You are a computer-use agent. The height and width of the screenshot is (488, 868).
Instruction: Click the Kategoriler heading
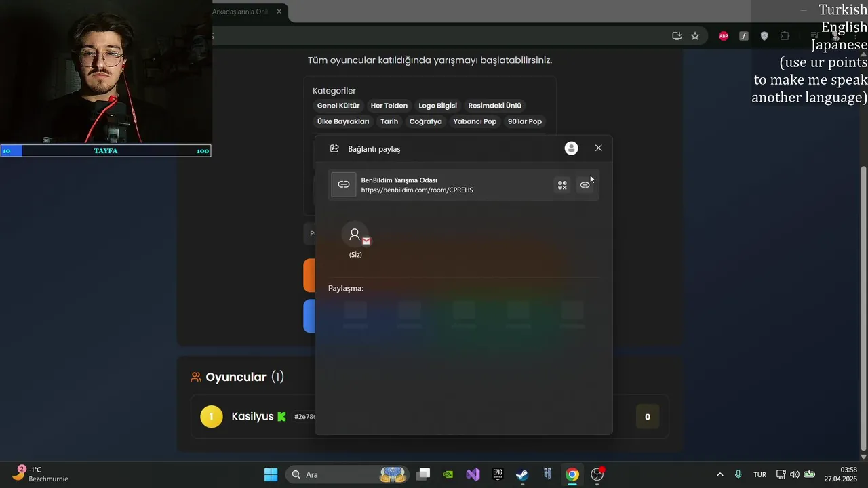(334, 91)
